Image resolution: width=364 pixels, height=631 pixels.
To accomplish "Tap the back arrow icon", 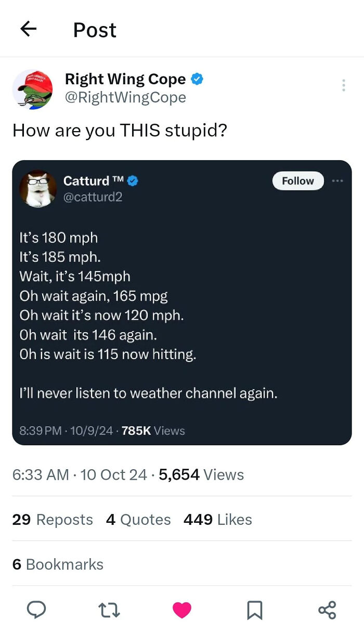I will click(28, 29).
